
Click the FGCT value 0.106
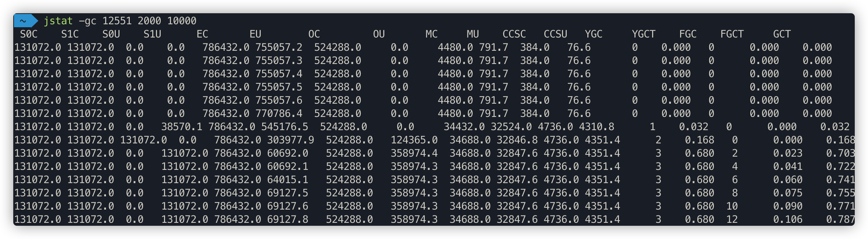[x=788, y=220]
